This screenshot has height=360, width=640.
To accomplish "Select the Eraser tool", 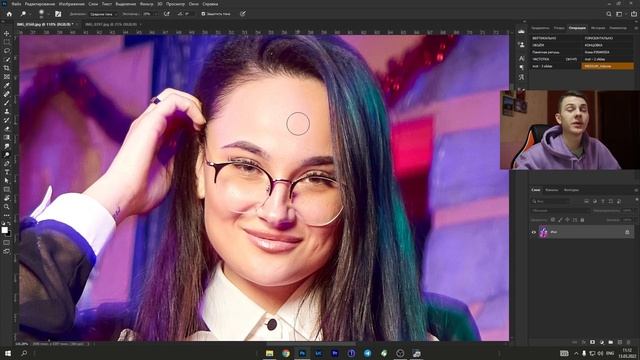I will [x=7, y=129].
